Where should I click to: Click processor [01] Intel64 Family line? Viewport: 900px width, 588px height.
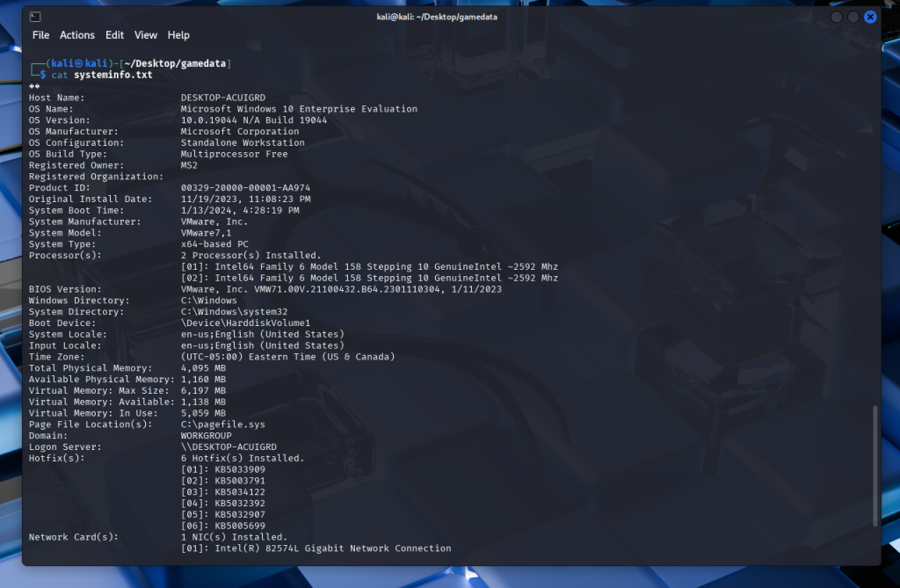(369, 266)
